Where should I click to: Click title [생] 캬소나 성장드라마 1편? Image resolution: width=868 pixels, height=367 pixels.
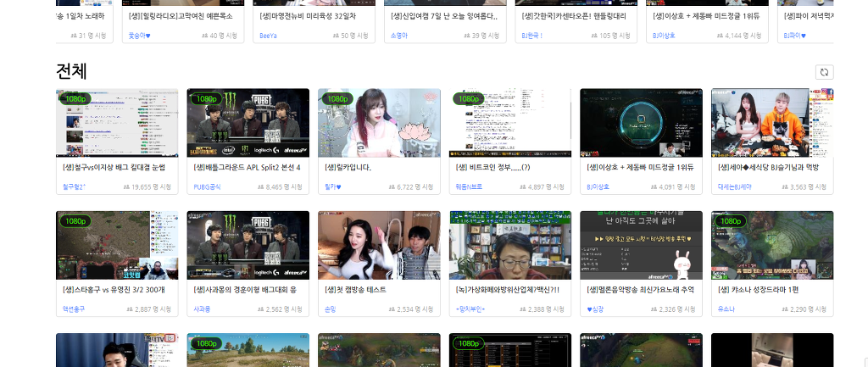pos(757,290)
